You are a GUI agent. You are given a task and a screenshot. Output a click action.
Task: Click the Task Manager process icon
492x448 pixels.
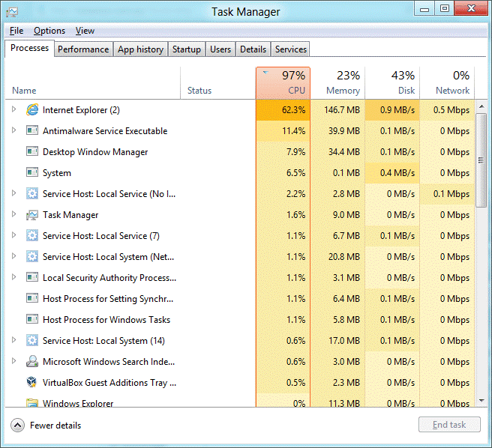point(32,215)
